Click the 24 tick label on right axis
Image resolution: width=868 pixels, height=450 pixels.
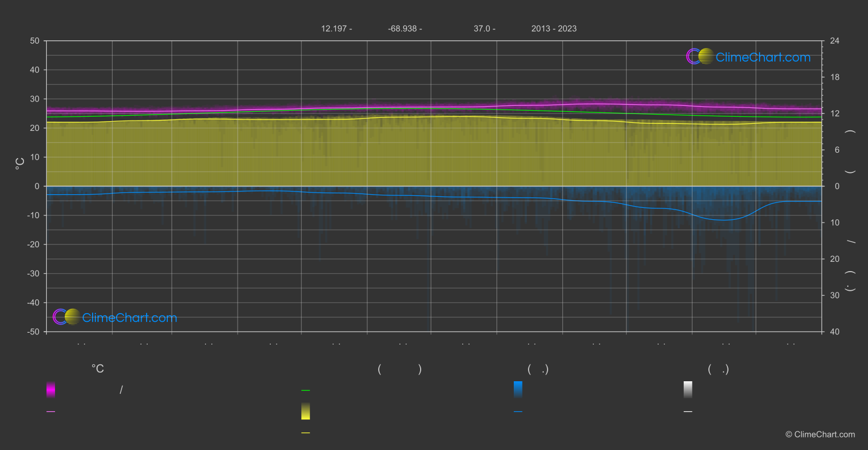(x=835, y=41)
